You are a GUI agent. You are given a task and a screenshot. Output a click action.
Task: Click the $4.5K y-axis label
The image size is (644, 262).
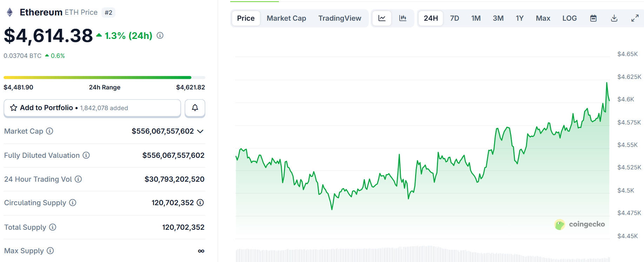pyautogui.click(x=626, y=190)
